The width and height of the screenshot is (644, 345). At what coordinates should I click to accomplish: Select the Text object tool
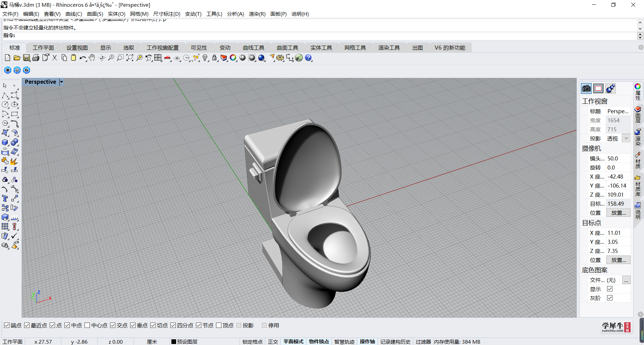[5, 199]
